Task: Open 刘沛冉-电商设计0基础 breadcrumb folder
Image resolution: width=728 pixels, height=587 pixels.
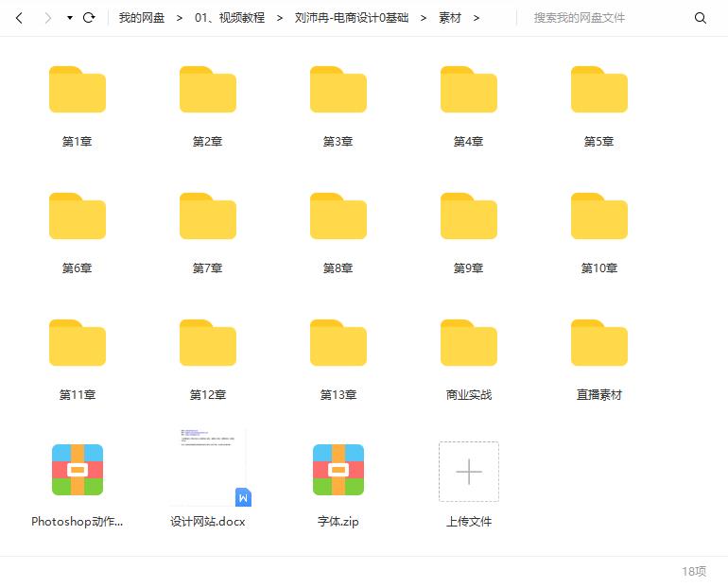Action: [352, 18]
